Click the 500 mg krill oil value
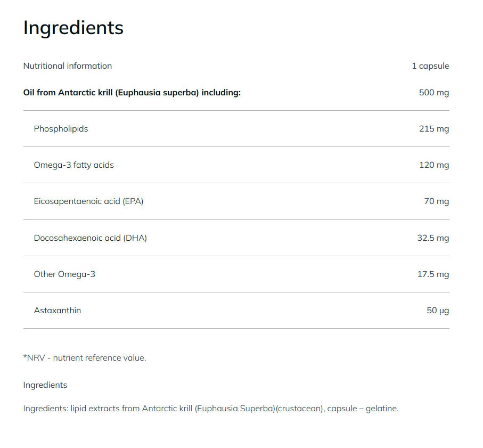Screen dimensions: 483x448 [434, 93]
